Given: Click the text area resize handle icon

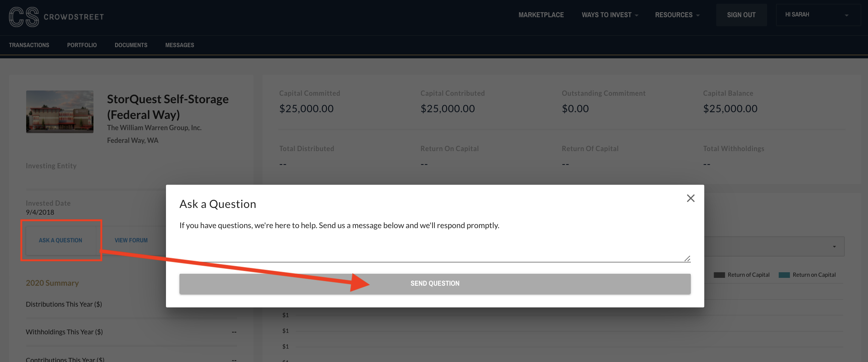Looking at the screenshot, I should point(687,258).
